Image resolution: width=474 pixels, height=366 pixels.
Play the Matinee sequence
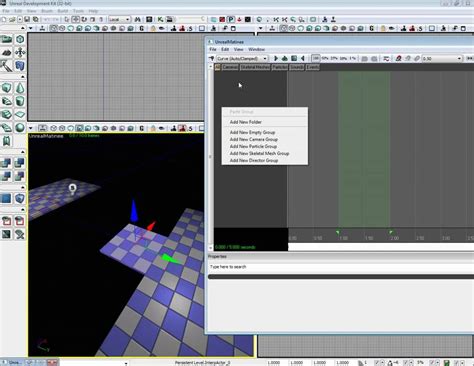(276, 58)
